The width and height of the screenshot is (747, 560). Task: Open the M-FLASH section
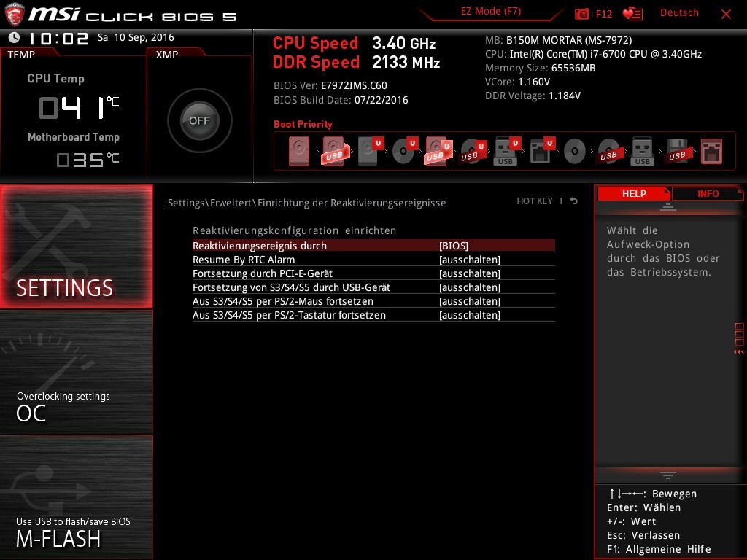point(77,497)
